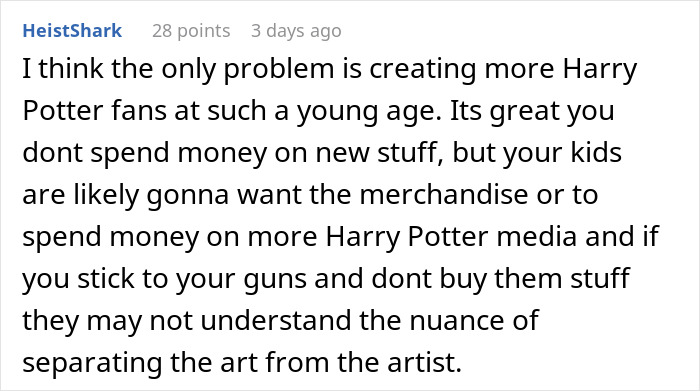This screenshot has width=700, height=391.
Task: Click the word gonna in the comment
Action: [x=188, y=195]
